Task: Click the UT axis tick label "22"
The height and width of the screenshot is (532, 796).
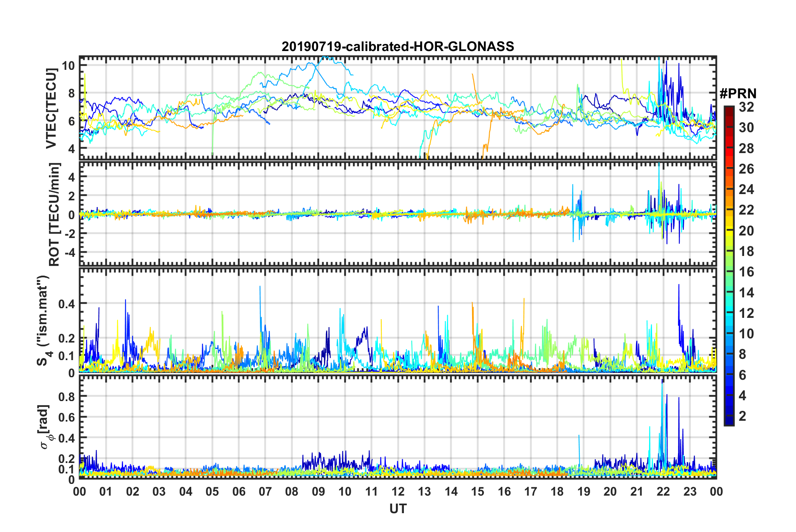Action: coord(663,491)
